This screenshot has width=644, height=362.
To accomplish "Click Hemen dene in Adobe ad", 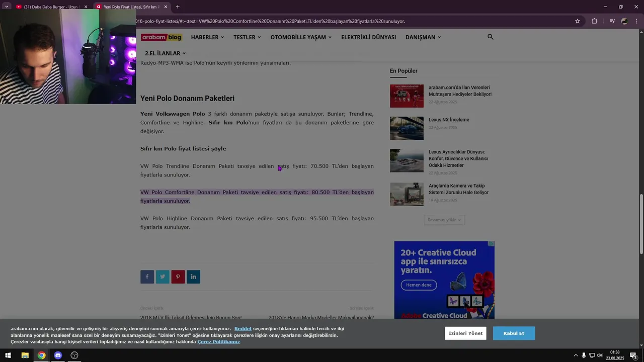I will click(x=419, y=285).
